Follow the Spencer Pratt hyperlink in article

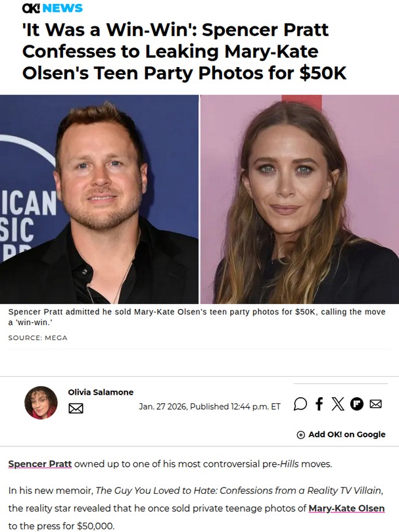tap(40, 464)
